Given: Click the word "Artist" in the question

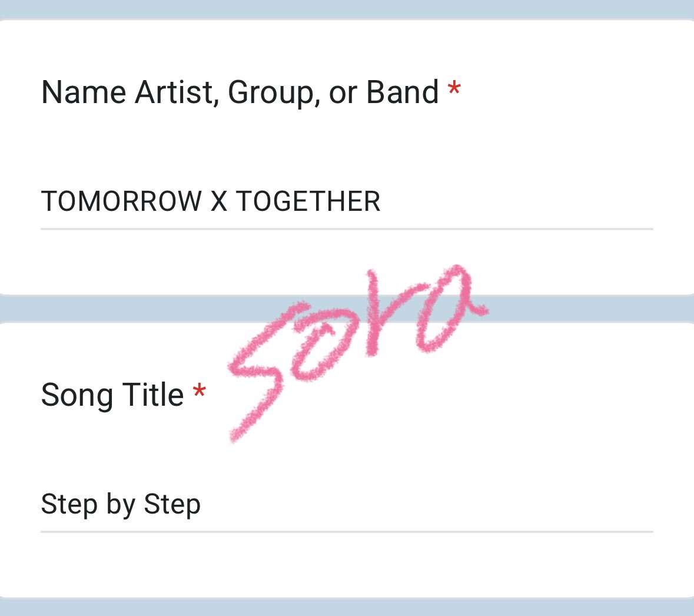Looking at the screenshot, I should click(177, 92).
